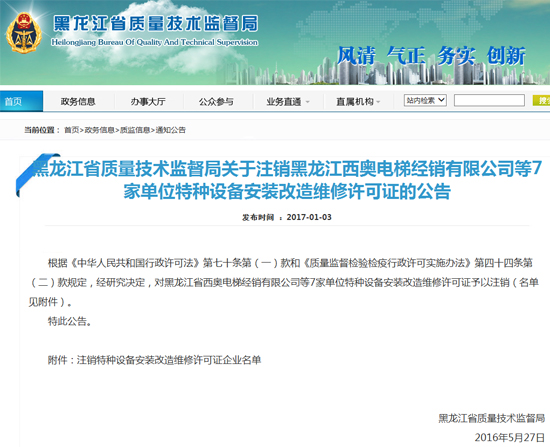
Task: Click the 黑龙江省质量技术监督局 banner title
Action: [x=156, y=24]
